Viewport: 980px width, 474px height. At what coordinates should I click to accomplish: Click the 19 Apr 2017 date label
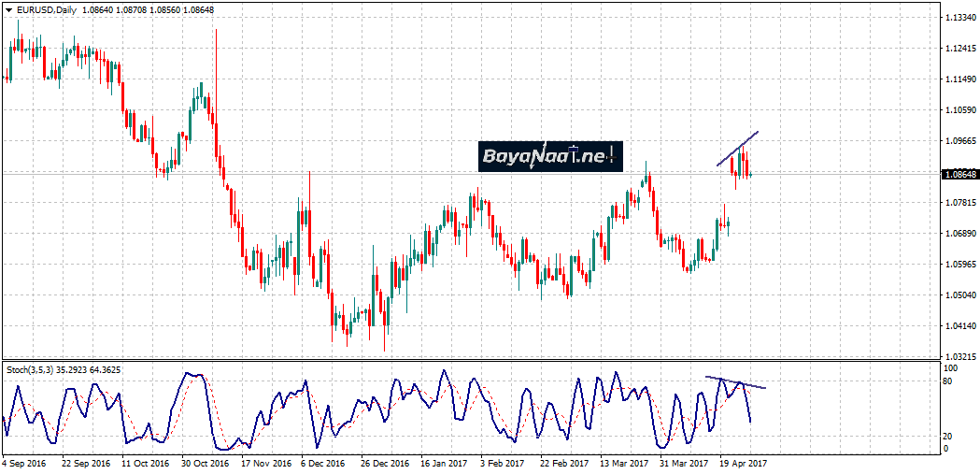pos(744,463)
